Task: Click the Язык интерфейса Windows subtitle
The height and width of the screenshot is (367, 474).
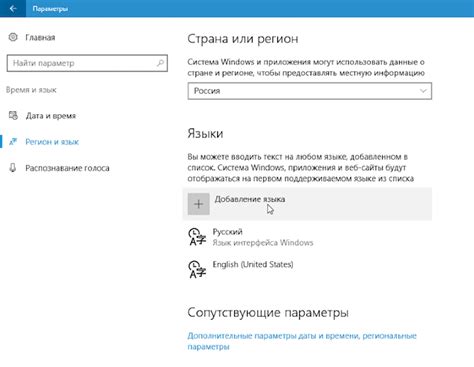Action: [x=263, y=243]
